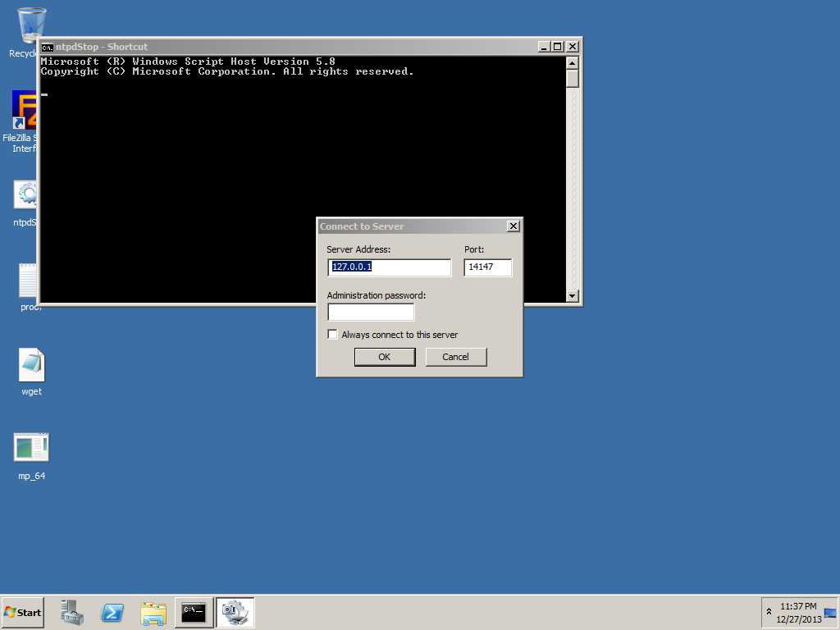Confirm the connection with OK
The width and height of the screenshot is (840, 630).
pos(385,357)
